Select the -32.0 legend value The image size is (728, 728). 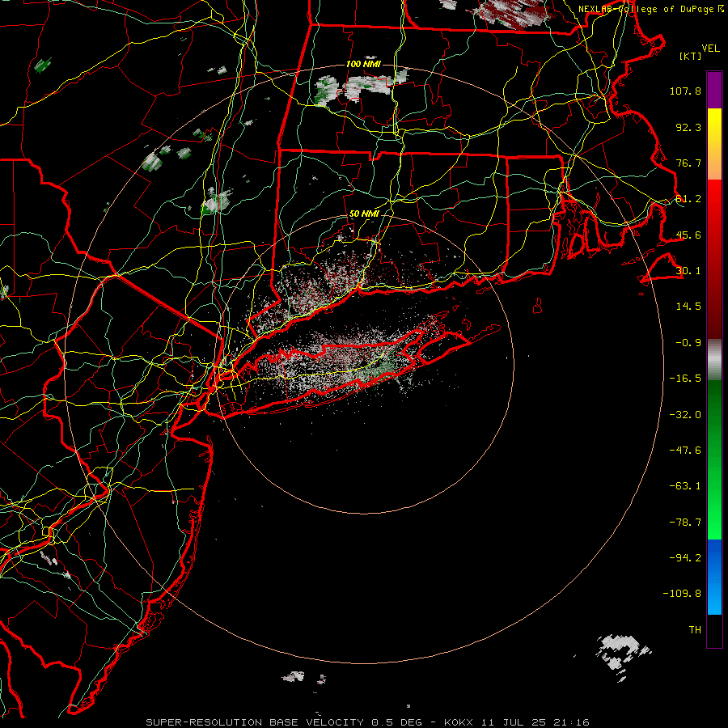click(x=685, y=415)
